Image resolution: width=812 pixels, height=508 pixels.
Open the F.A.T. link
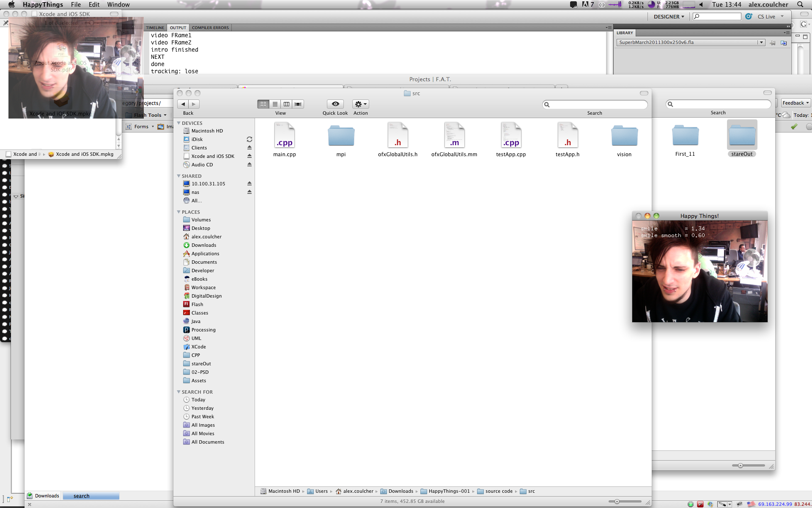pyautogui.click(x=443, y=80)
